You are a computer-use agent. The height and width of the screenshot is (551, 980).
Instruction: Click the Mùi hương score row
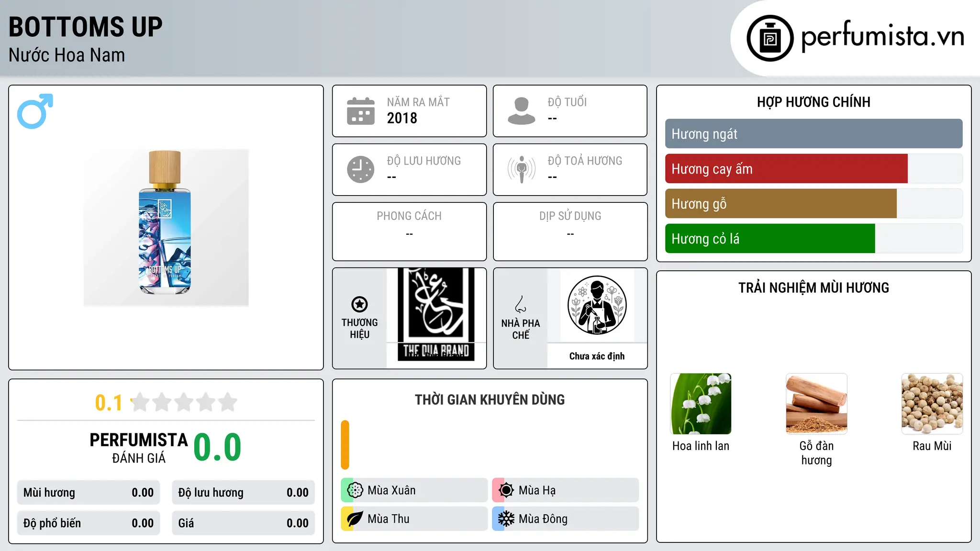89,493
